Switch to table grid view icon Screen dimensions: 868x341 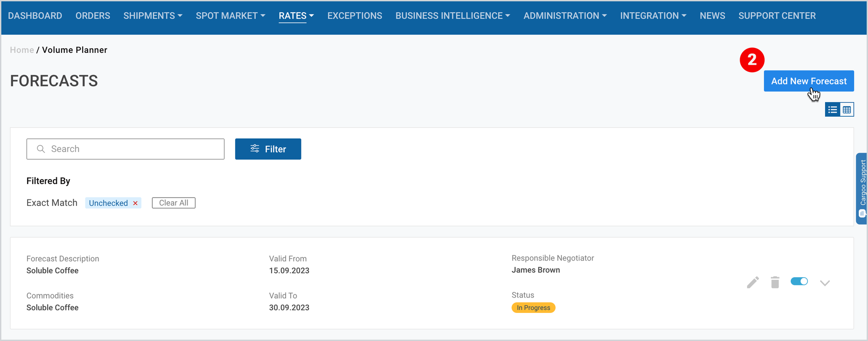pyautogui.click(x=847, y=109)
